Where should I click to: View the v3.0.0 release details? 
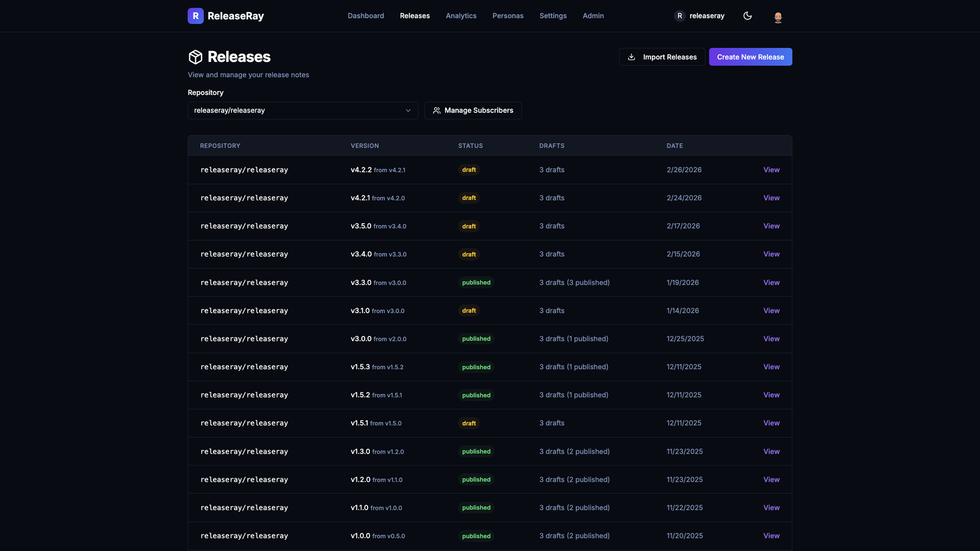pyautogui.click(x=771, y=339)
